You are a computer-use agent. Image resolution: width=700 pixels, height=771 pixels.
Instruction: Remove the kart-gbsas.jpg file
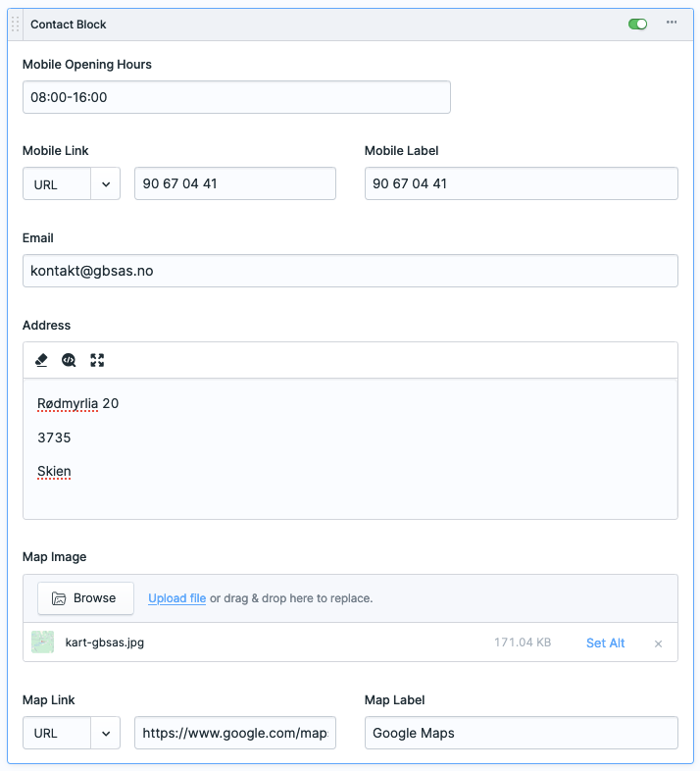[658, 643]
